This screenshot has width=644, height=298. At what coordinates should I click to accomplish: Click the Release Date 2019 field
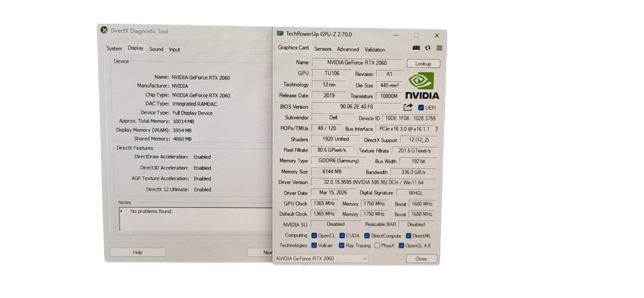pyautogui.click(x=329, y=95)
